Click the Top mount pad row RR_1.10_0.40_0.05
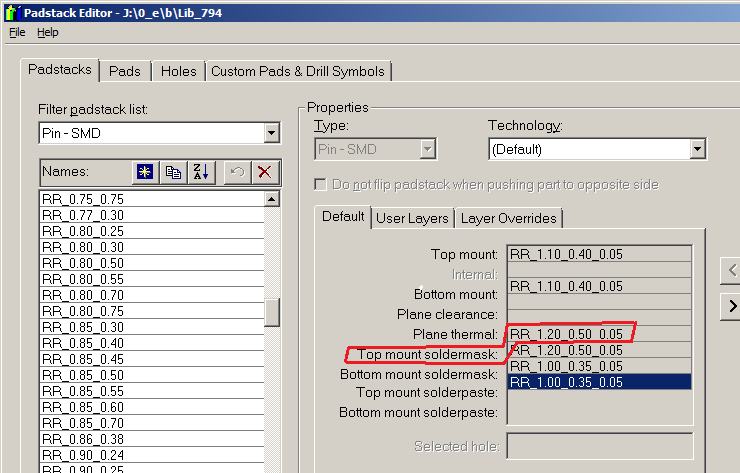Screen dimensions: 740x473 click(600, 254)
